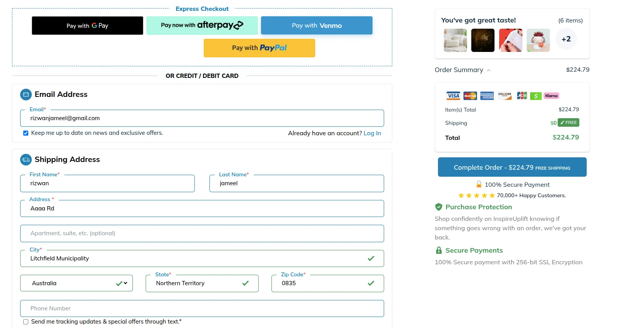Open the Log In link
Viewport: 644px width, 329px height.
click(372, 133)
